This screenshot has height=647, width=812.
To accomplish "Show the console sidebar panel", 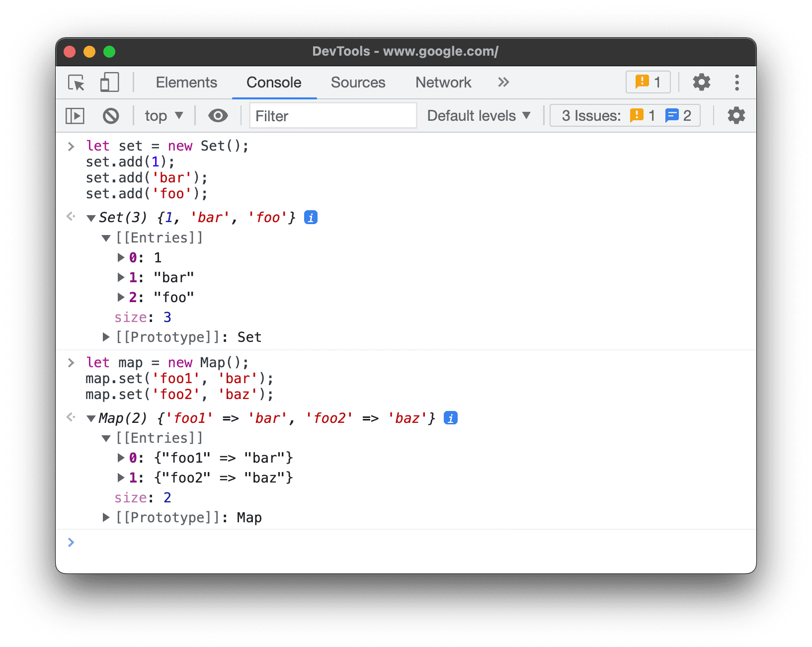I will [75, 116].
